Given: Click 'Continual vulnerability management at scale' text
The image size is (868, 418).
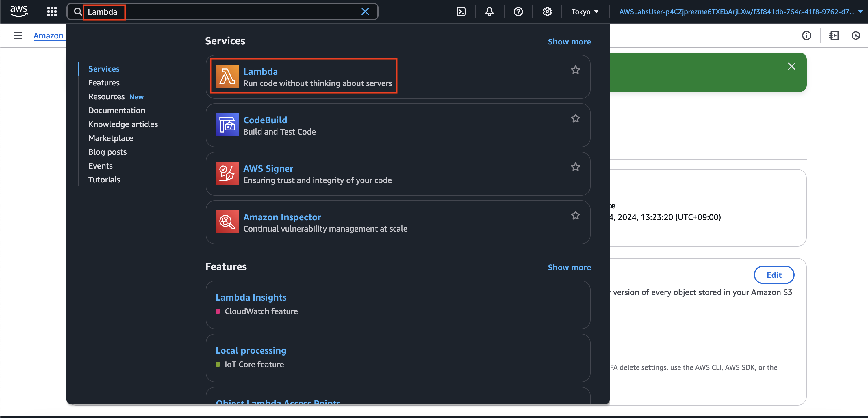Looking at the screenshot, I should pyautogui.click(x=325, y=229).
